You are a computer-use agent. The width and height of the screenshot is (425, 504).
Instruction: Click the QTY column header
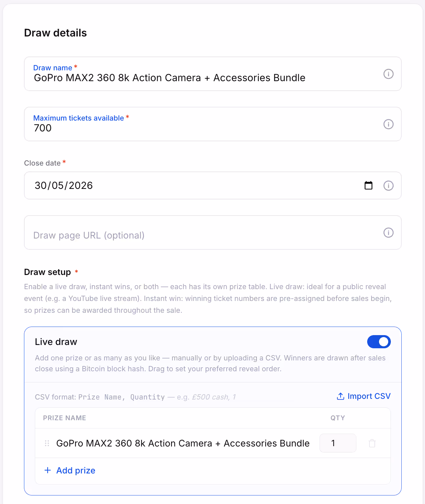click(x=338, y=418)
